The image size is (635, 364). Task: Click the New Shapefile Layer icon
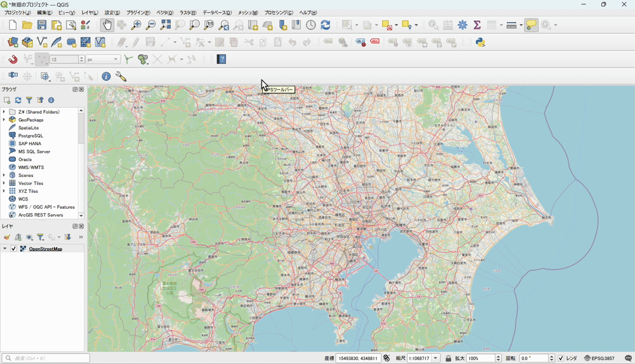click(42, 42)
